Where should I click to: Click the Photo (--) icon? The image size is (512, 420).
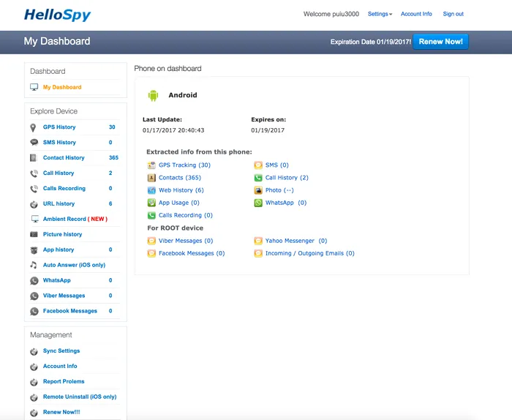[x=258, y=190]
